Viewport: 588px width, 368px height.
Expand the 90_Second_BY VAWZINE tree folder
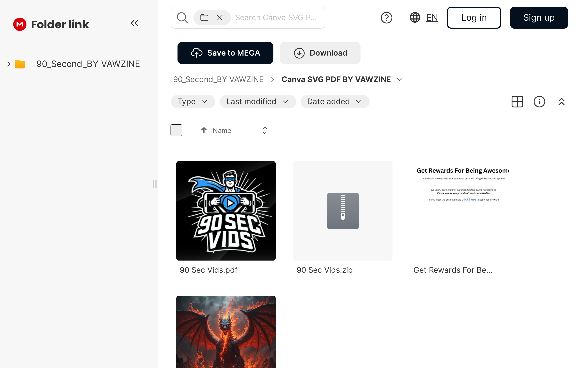coord(9,64)
